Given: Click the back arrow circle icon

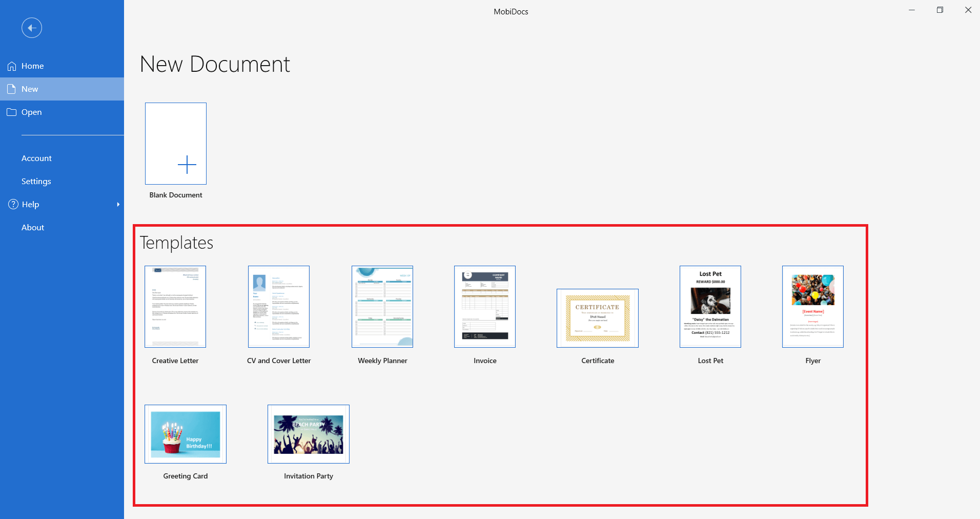Looking at the screenshot, I should 32,28.
